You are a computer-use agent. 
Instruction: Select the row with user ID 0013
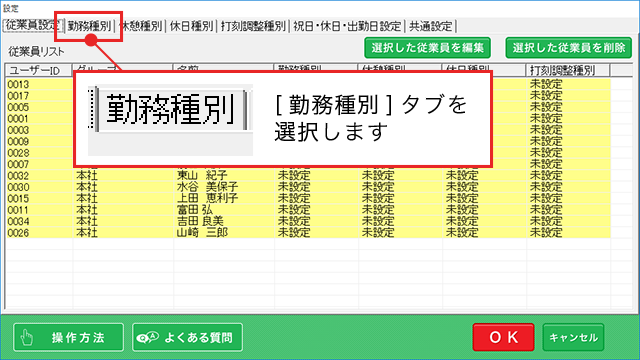tap(308, 84)
